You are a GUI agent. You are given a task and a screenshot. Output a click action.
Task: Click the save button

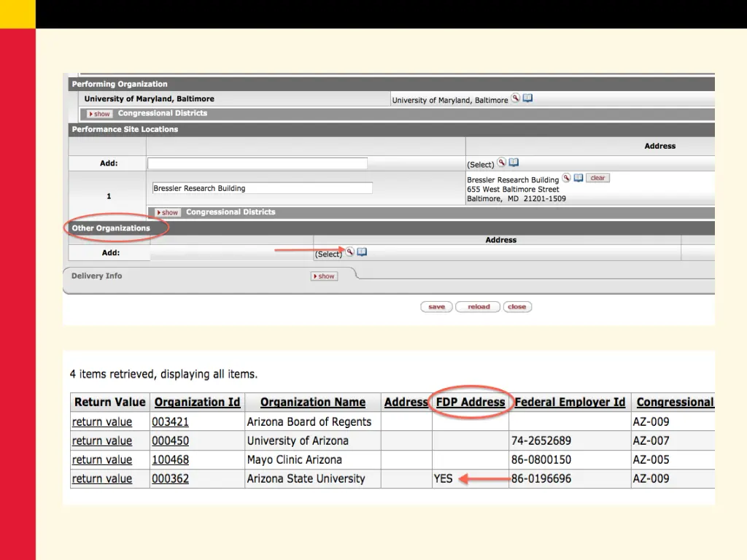(x=436, y=307)
